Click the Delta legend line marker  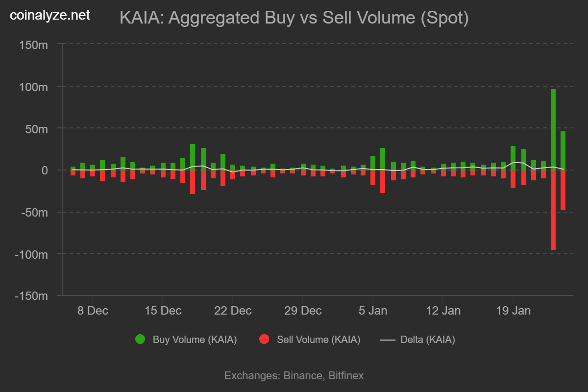(388, 340)
